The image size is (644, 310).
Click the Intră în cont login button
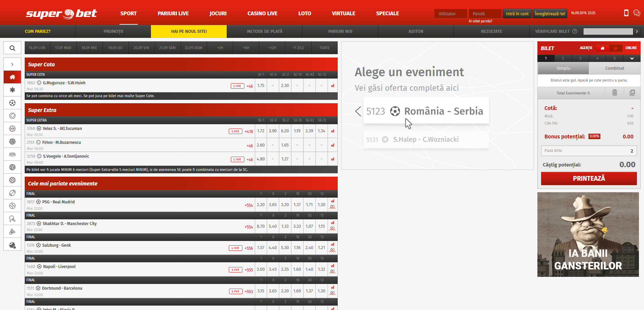517,14
